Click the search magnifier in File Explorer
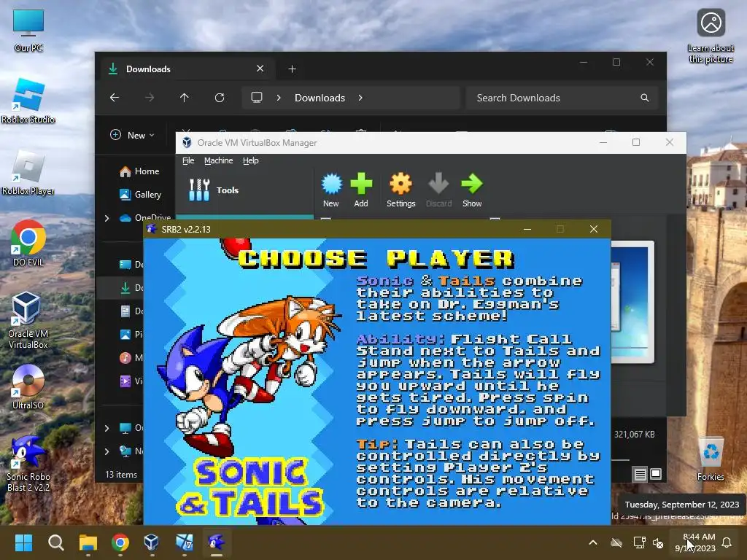The height and width of the screenshot is (560, 747). [x=645, y=98]
